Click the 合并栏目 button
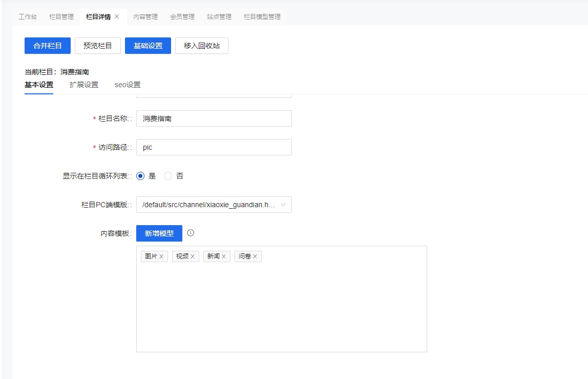Image resolution: width=588 pixels, height=379 pixels. [48, 46]
